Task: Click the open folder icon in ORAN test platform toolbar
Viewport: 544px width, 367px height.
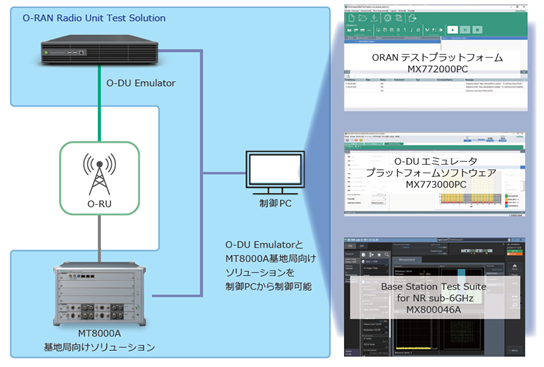Action: (x=363, y=18)
